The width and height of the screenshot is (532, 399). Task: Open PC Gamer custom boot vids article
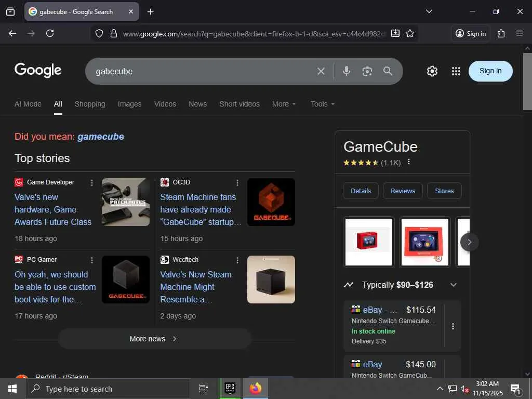coord(55,287)
